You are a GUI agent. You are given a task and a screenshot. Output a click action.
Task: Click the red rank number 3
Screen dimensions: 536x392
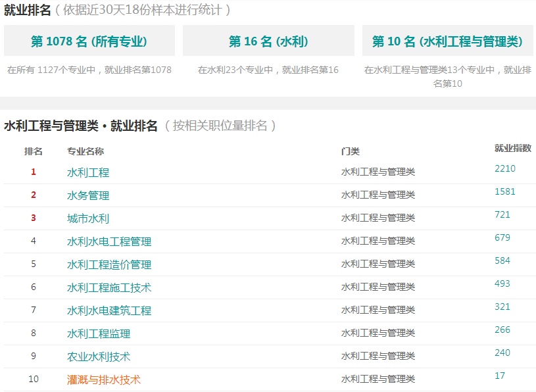pos(33,218)
